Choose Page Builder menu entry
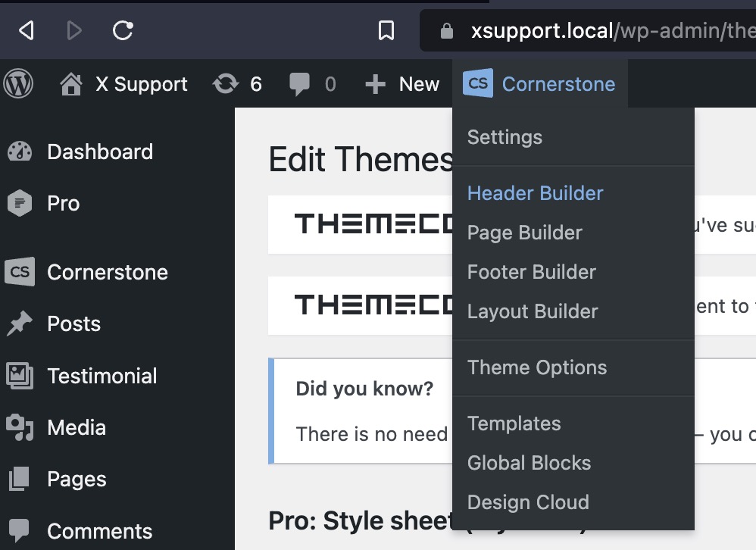The height and width of the screenshot is (550, 756). (x=524, y=233)
